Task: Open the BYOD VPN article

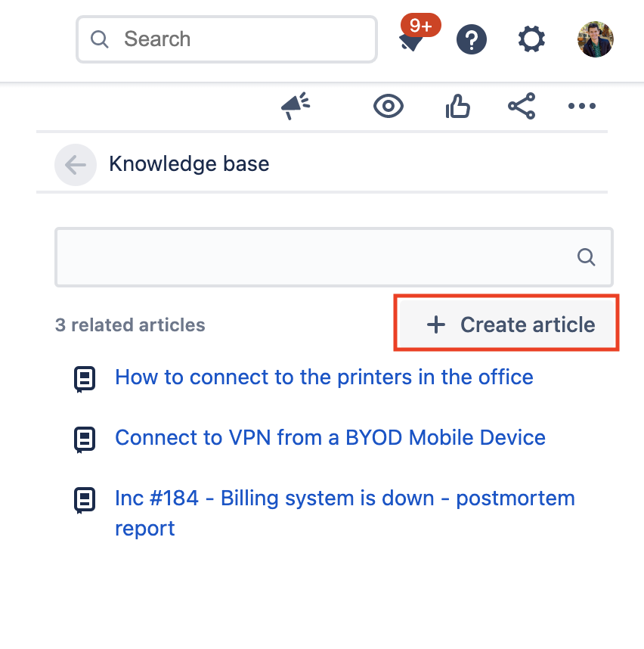Action: click(330, 437)
